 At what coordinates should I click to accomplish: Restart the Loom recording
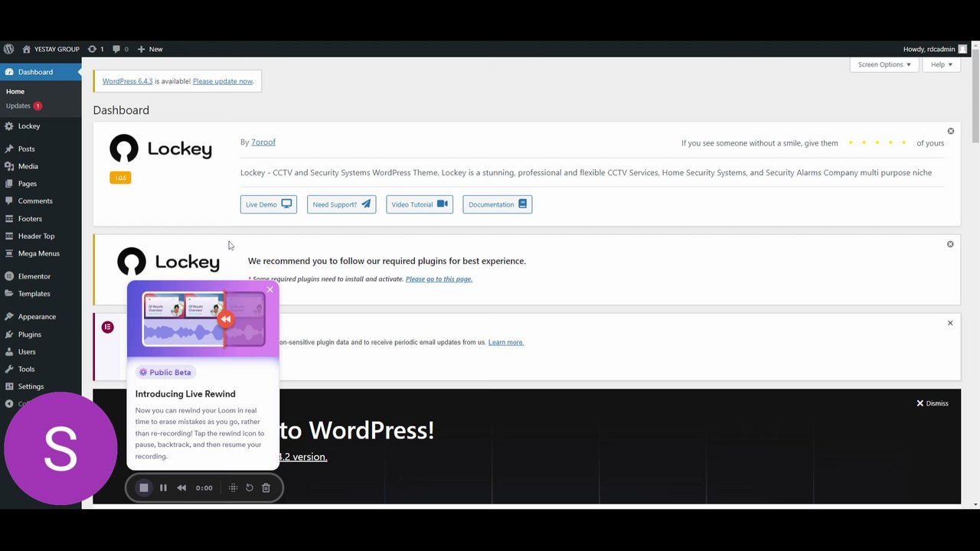[250, 487]
